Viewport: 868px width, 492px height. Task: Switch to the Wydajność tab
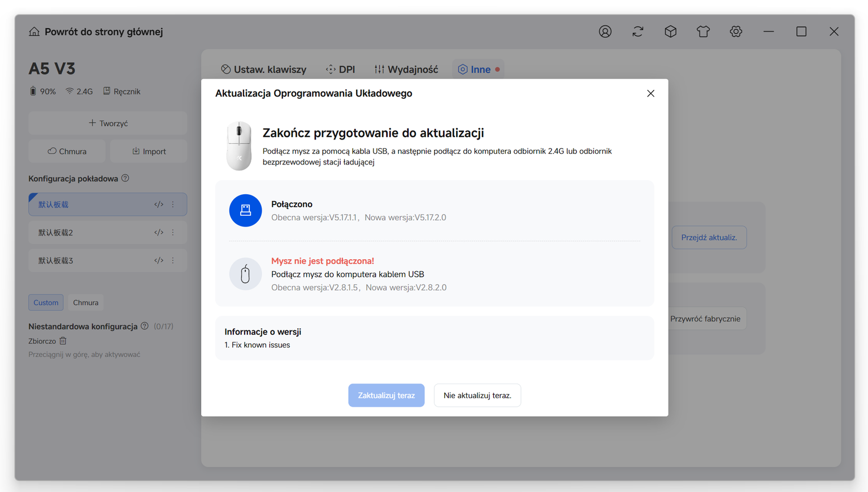coord(406,69)
